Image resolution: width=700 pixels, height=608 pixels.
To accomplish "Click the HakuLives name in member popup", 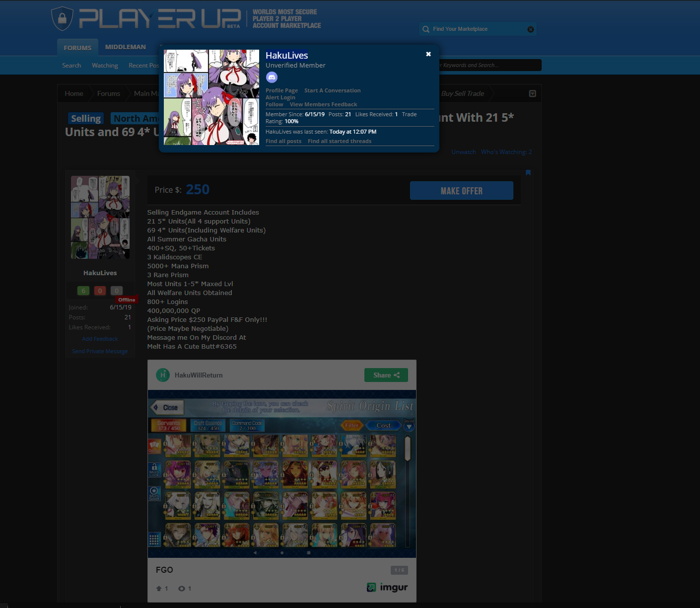I will point(287,56).
